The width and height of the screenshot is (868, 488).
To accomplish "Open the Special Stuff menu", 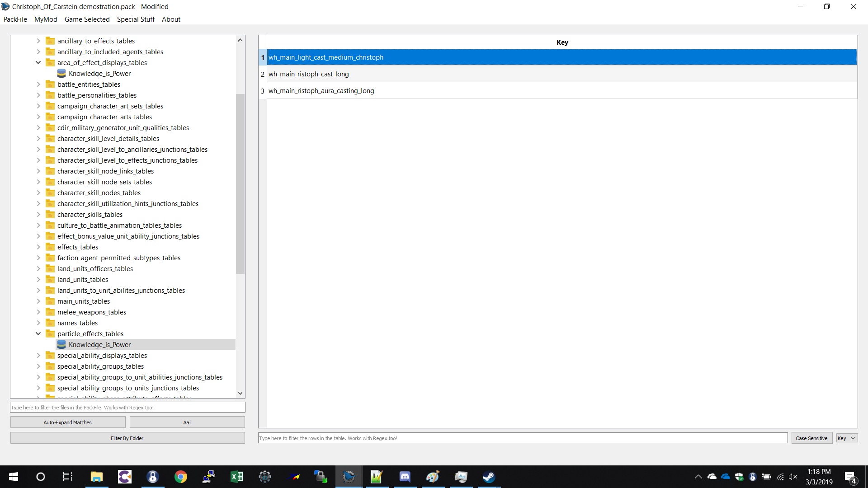I will [x=136, y=19].
